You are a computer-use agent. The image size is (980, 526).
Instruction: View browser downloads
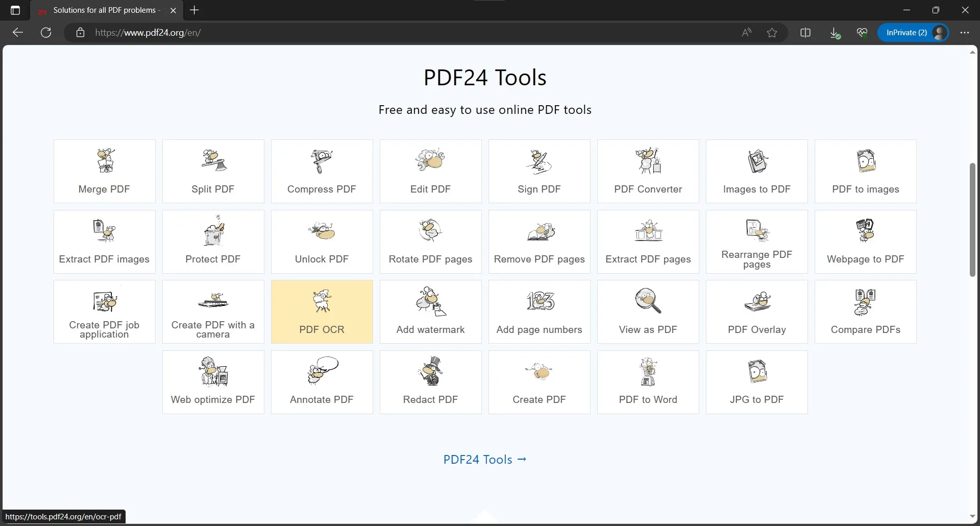(x=835, y=32)
